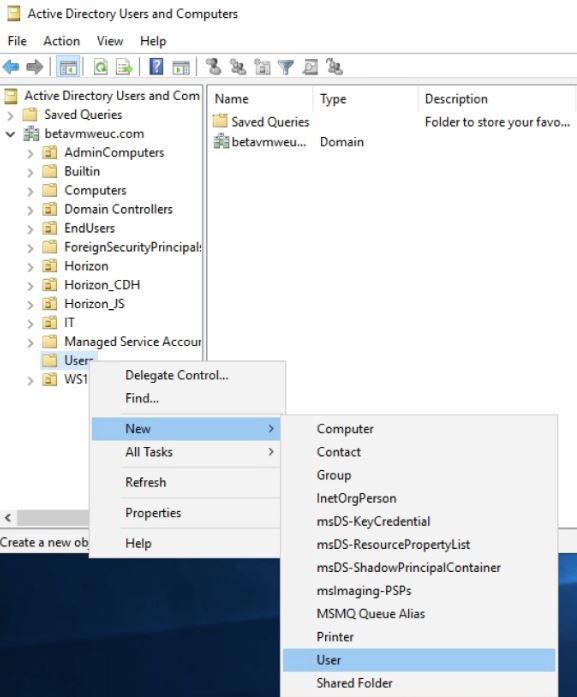
Task: Select InetOrgPerson in the New submenu
Action: [419, 498]
